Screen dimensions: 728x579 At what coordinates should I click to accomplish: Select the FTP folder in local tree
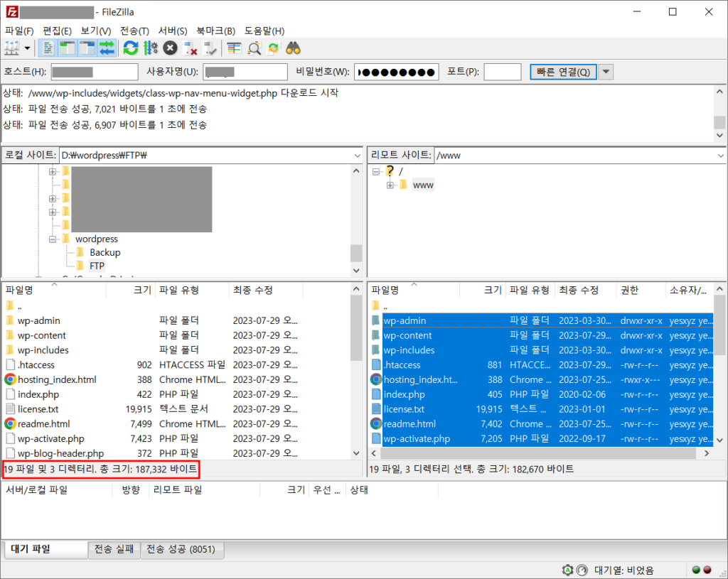tap(97, 266)
